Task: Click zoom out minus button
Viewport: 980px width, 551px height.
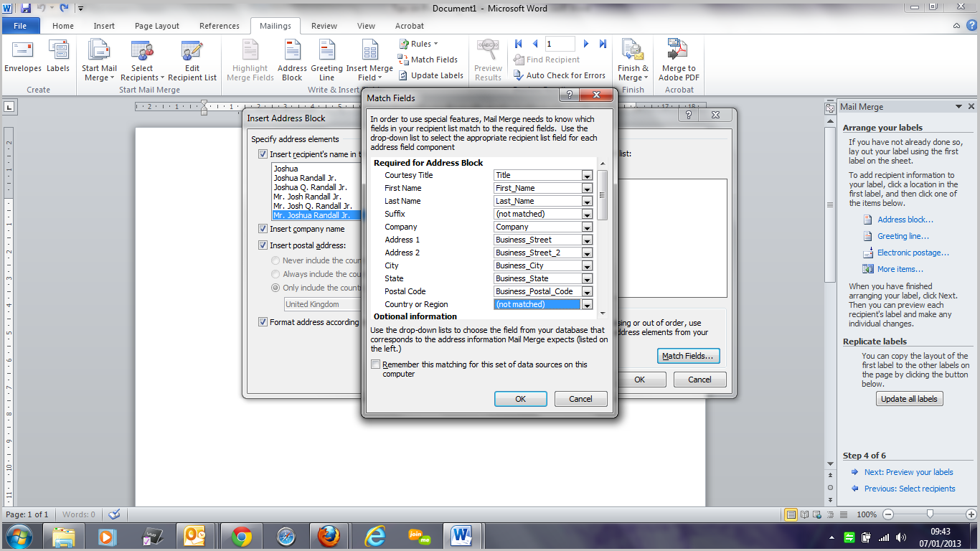Action: pos(887,514)
